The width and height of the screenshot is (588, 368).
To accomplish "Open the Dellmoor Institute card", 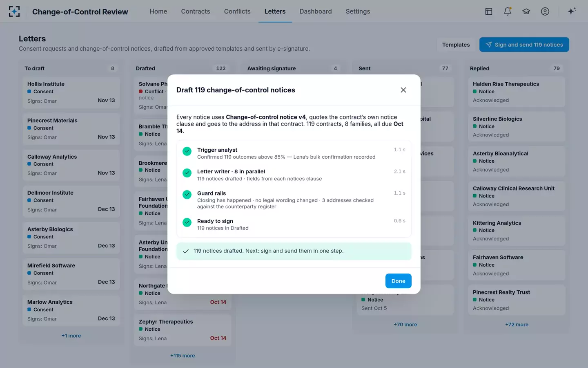I will coord(71,201).
